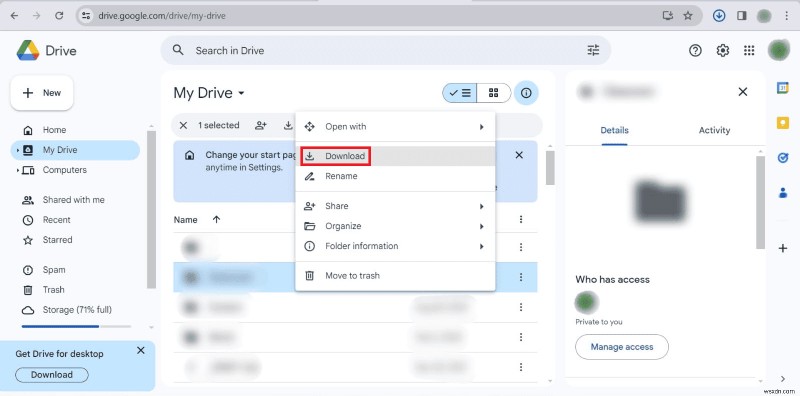Expand Computers tree in sidebar
The width and height of the screenshot is (800, 396).
pos(18,170)
